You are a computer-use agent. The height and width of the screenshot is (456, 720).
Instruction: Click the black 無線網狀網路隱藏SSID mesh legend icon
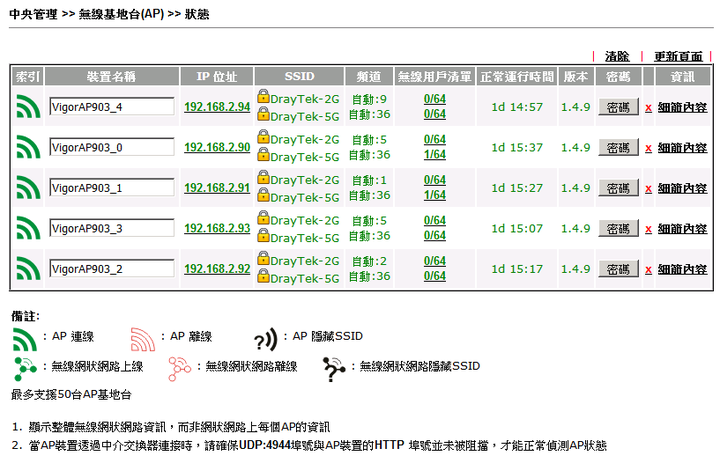[334, 369]
